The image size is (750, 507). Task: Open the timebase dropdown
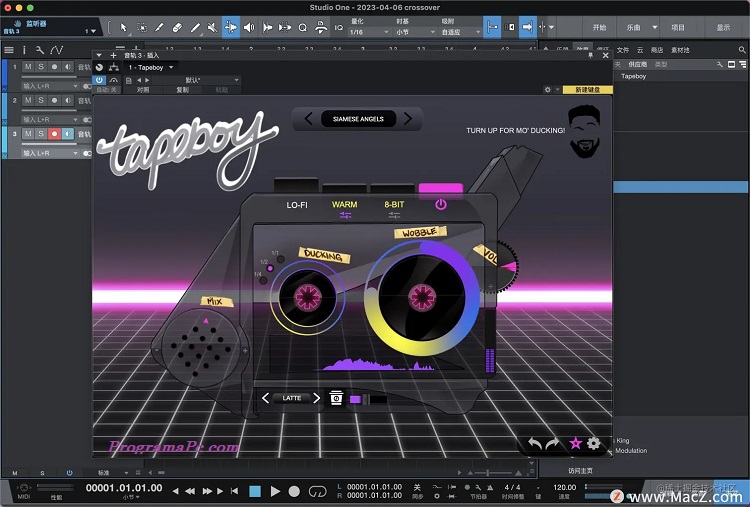pyautogui.click(x=415, y=32)
